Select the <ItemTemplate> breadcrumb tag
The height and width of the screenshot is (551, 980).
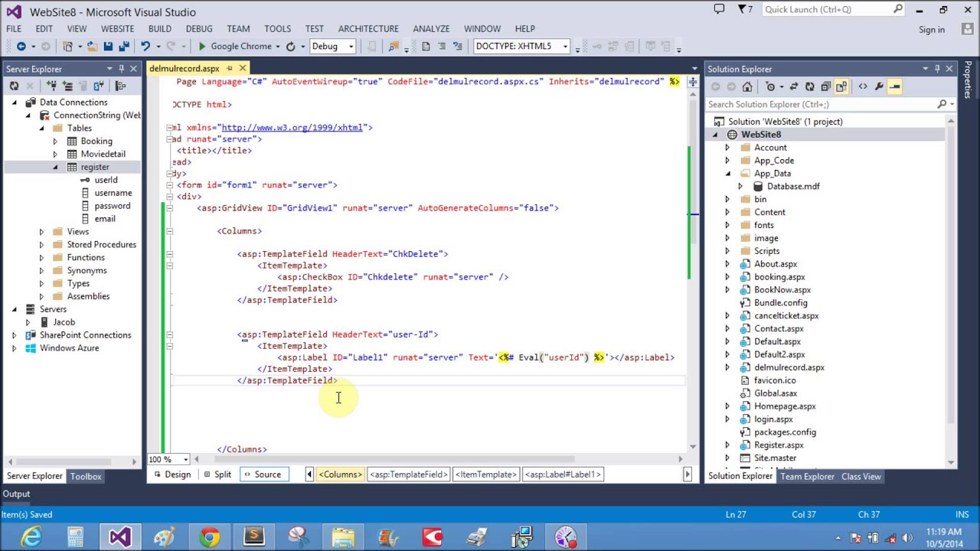pos(485,474)
